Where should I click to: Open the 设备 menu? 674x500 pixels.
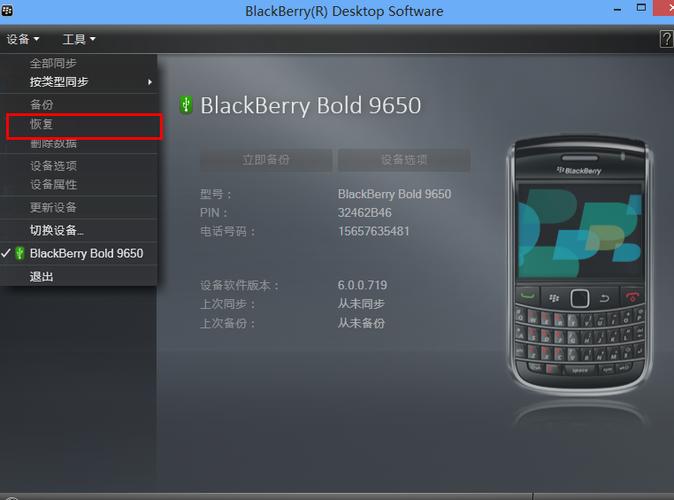coord(23,40)
